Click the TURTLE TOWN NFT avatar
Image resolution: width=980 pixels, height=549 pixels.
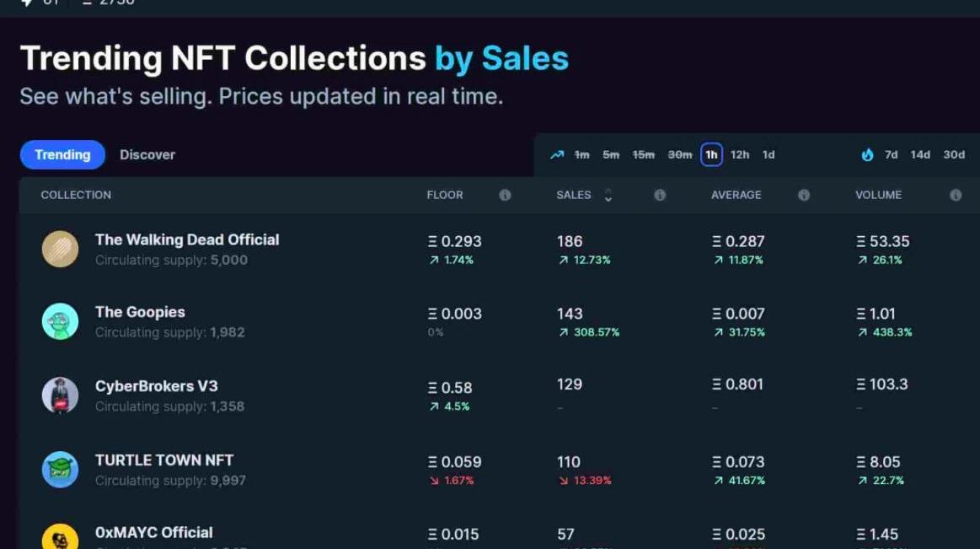click(x=61, y=470)
